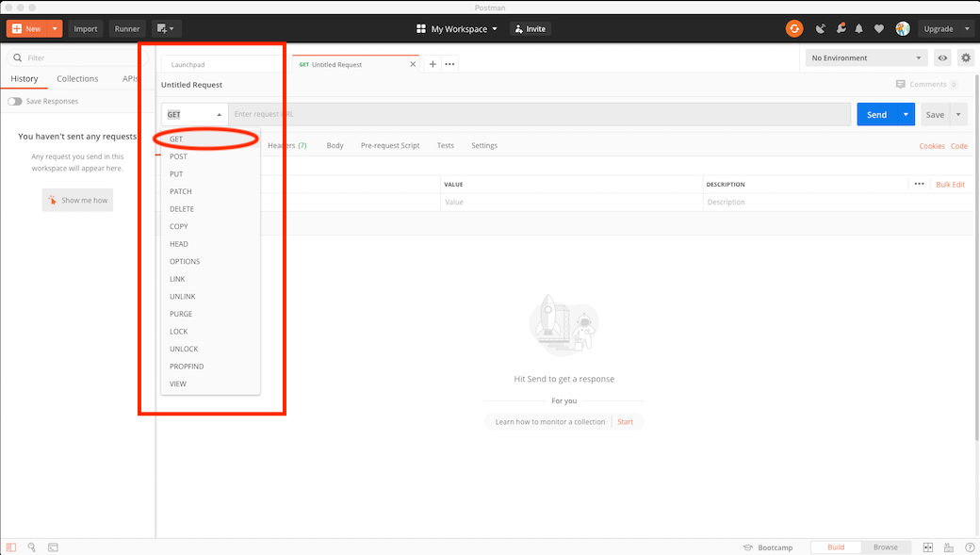Image resolution: width=980 pixels, height=555 pixels.
Task: Open Pre-request Script tab
Action: pos(390,146)
